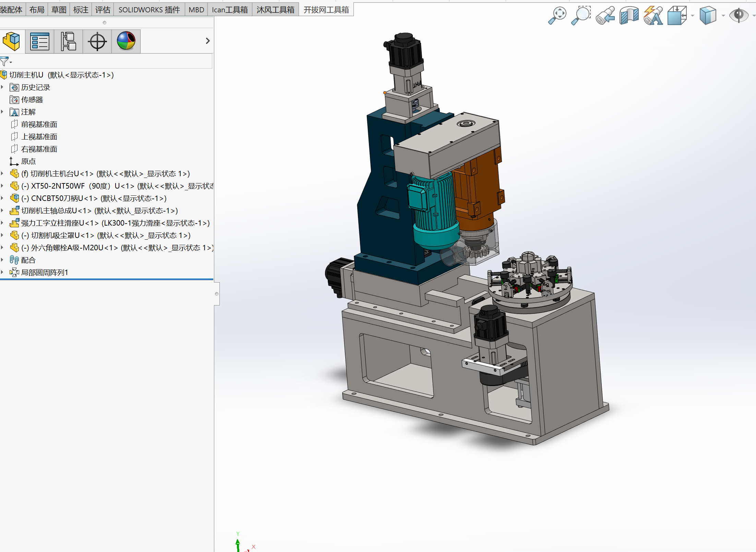Open the View Orientation dropdown arrow
This screenshot has height=552, width=756.
pos(692,16)
